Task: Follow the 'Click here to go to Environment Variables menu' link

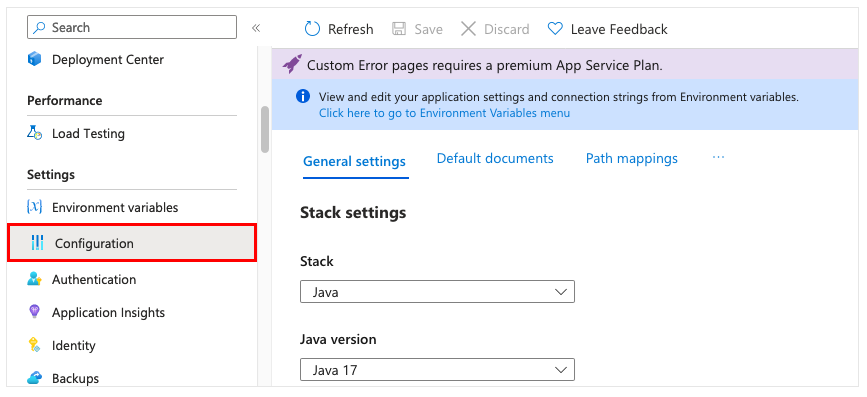Action: [x=444, y=113]
